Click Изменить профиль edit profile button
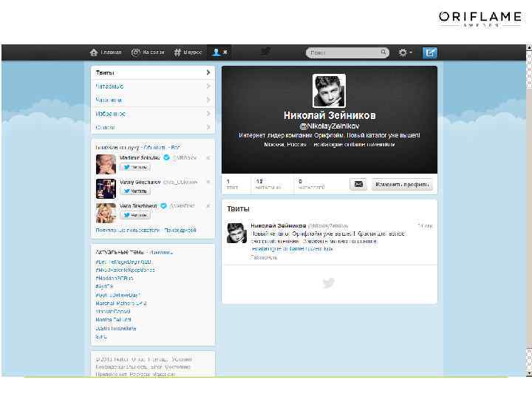 point(402,184)
